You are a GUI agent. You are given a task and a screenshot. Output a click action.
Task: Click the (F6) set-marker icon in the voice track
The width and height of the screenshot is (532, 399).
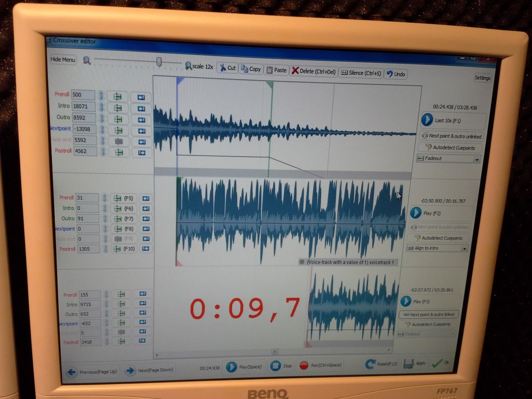tap(124, 208)
